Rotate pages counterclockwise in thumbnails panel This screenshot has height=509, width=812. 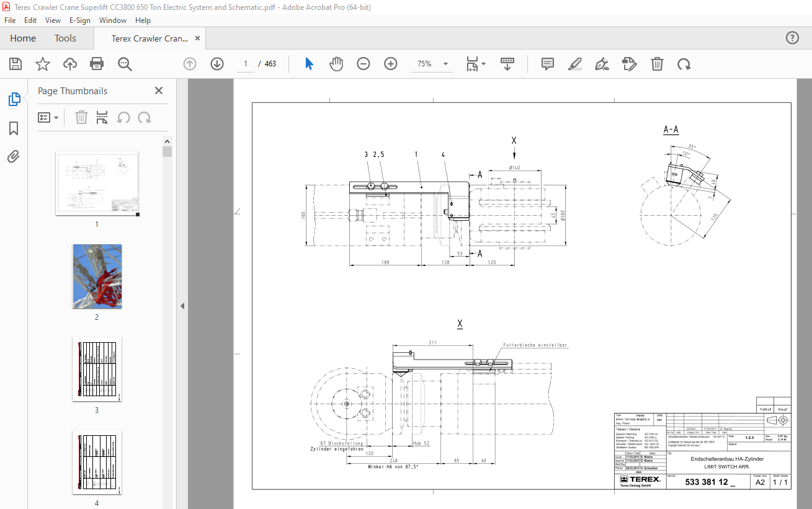(123, 117)
